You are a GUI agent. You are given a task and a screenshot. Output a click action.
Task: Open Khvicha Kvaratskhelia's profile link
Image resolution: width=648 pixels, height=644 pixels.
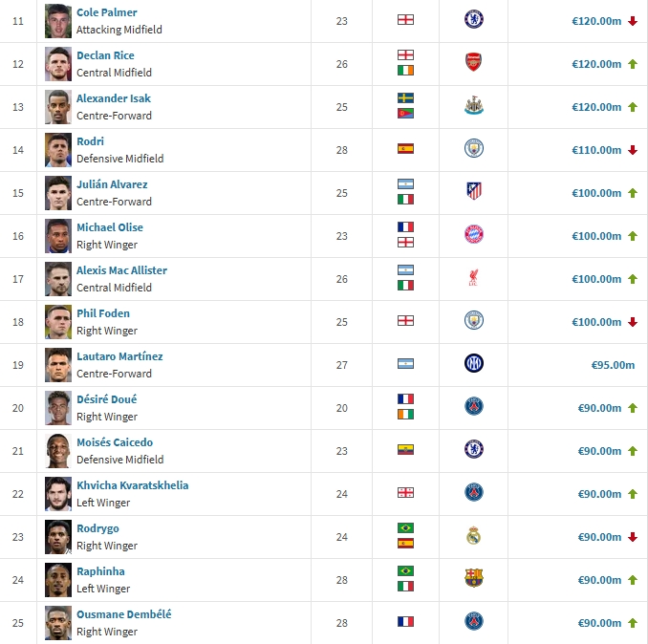point(132,485)
